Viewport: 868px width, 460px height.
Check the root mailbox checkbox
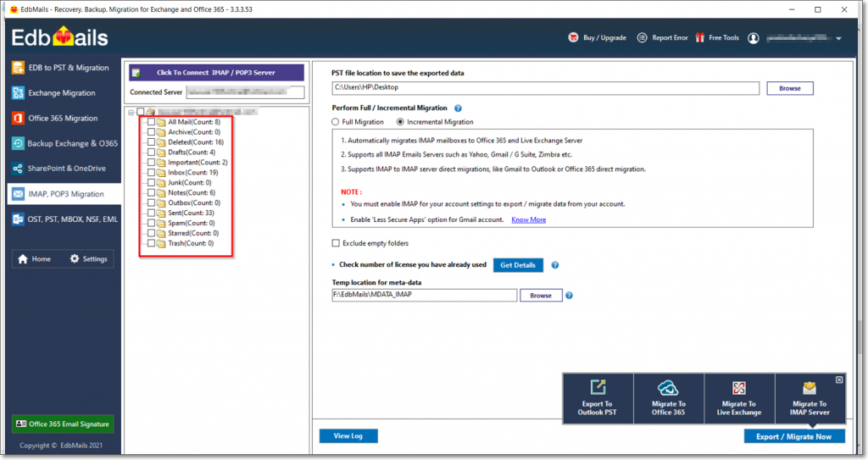[x=141, y=112]
